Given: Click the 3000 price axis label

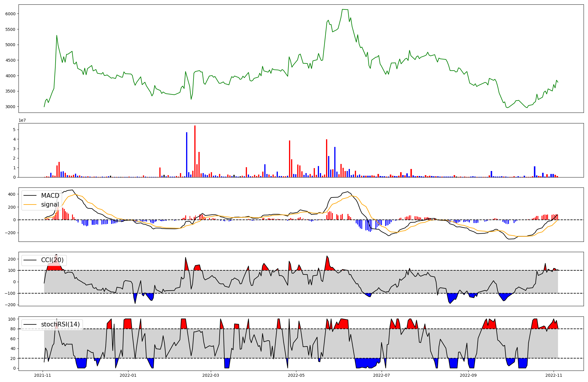Looking at the screenshot, I should (10, 107).
